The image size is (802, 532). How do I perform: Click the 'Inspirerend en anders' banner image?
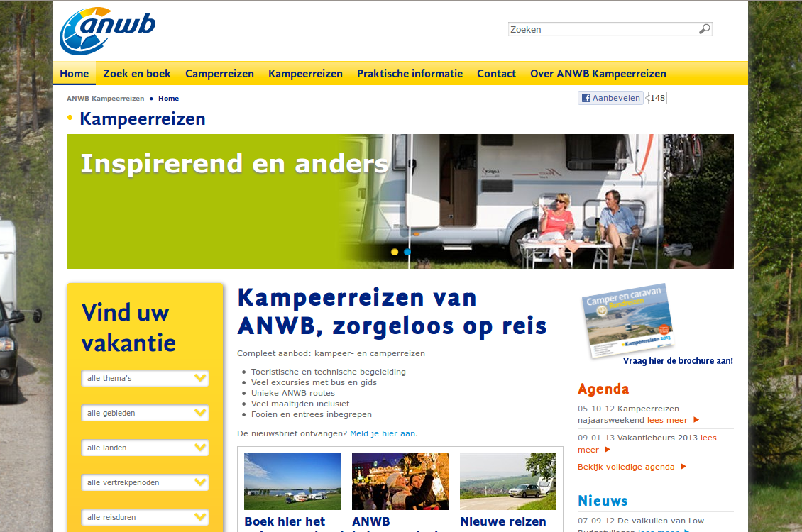(x=400, y=201)
